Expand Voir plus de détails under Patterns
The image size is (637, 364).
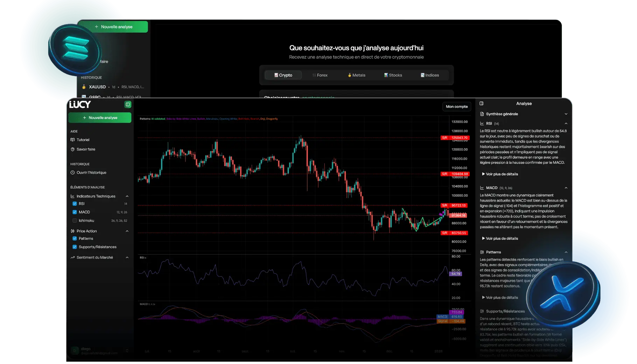(500, 298)
